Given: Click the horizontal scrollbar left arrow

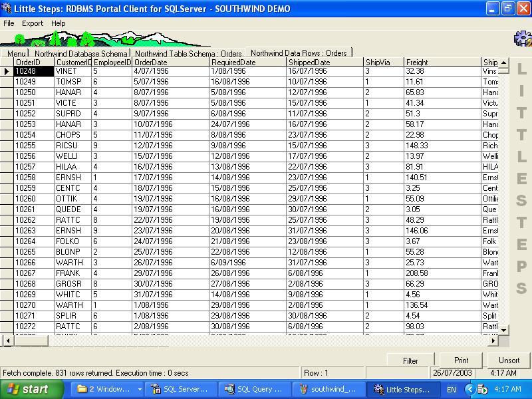Looking at the screenshot, I should 8,340.
